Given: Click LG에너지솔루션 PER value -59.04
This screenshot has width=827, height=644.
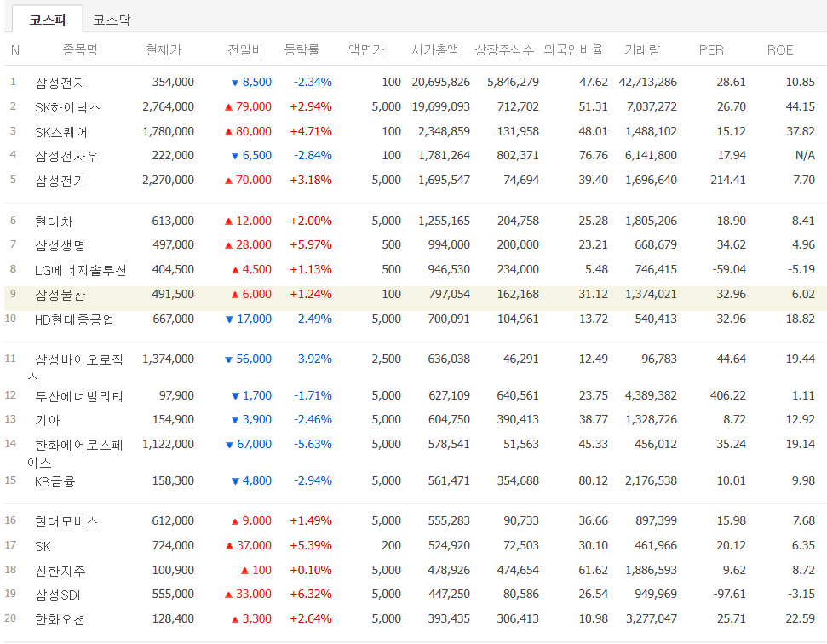Looking at the screenshot, I should 729,269.
